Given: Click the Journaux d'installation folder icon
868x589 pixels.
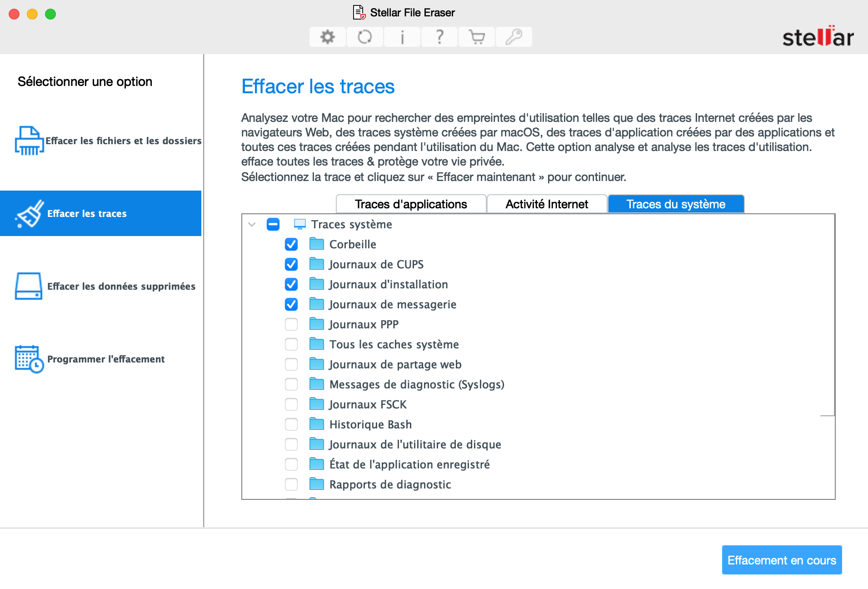Looking at the screenshot, I should point(317,284).
